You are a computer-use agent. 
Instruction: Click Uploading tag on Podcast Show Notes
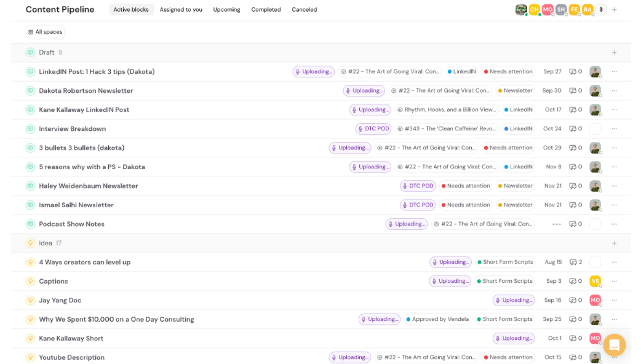407,224
